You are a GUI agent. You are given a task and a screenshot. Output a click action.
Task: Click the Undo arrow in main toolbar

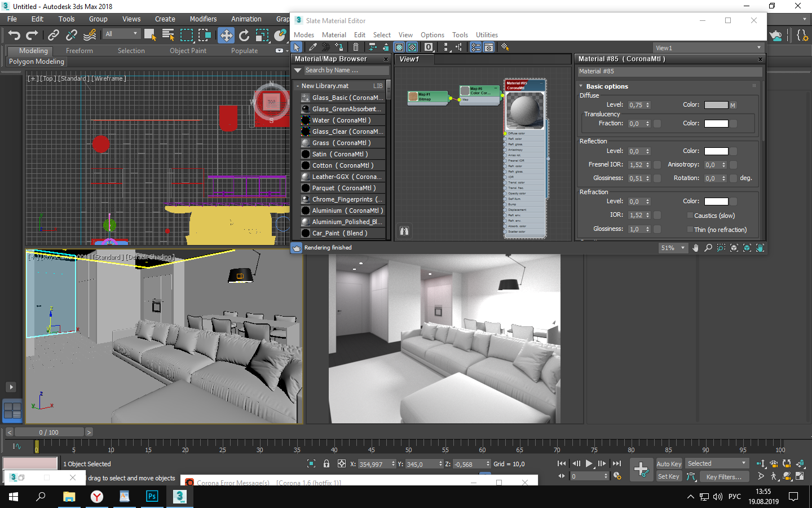click(x=14, y=35)
